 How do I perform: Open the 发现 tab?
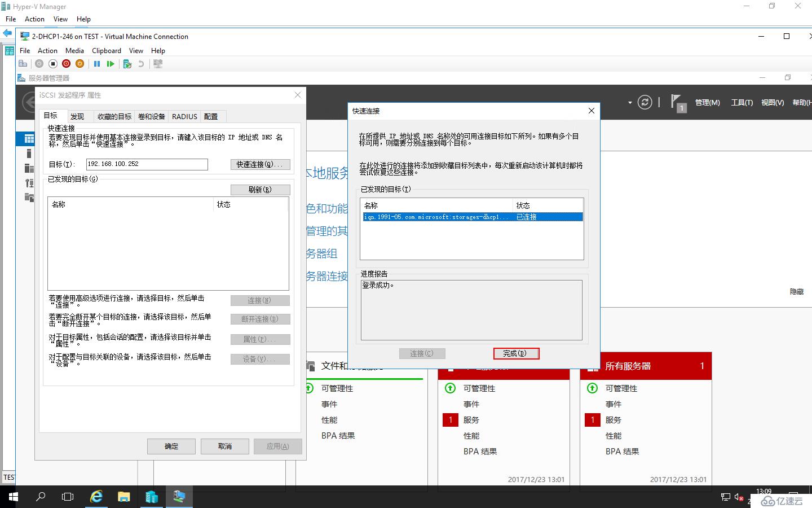[77, 116]
